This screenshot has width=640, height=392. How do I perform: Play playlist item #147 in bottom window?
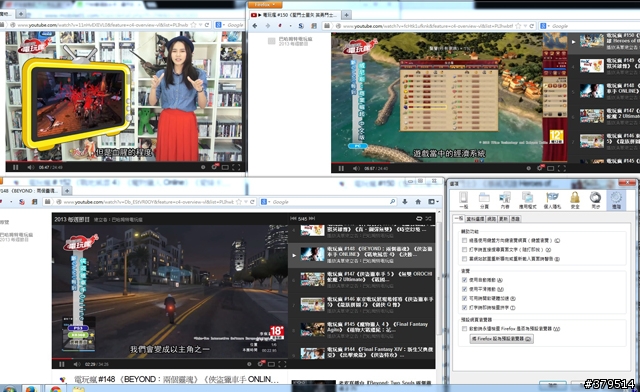[362, 279]
